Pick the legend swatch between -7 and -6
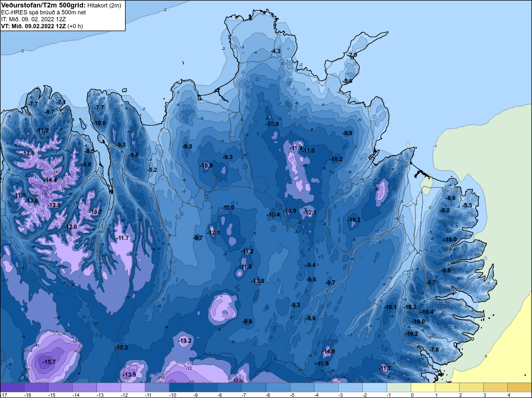Viewport: 532px width, 398px height. click(x=254, y=387)
